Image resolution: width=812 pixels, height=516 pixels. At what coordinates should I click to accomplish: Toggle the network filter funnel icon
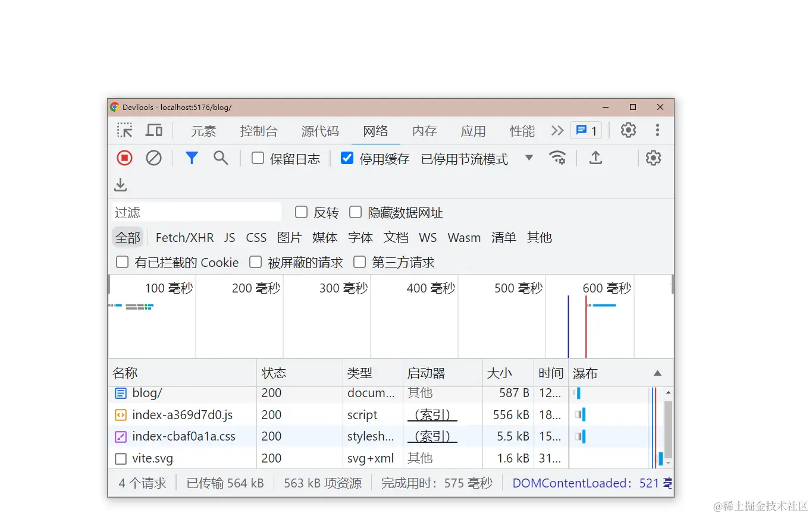(x=192, y=158)
